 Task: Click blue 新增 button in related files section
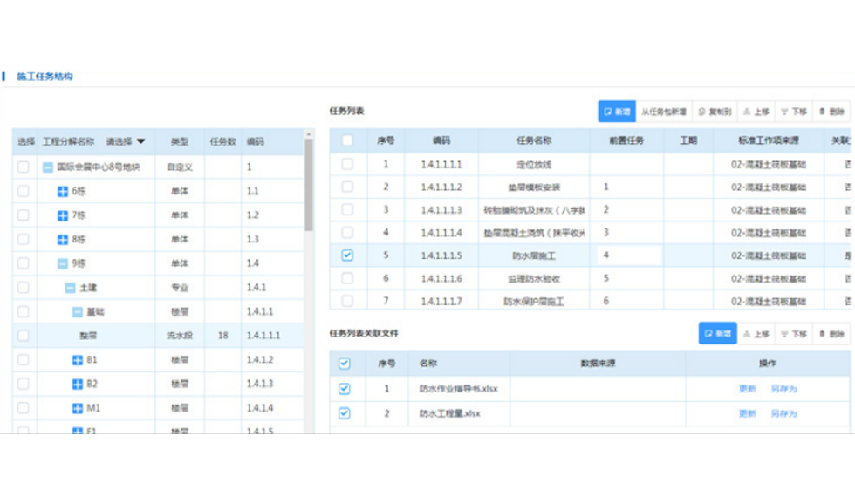pyautogui.click(x=717, y=333)
